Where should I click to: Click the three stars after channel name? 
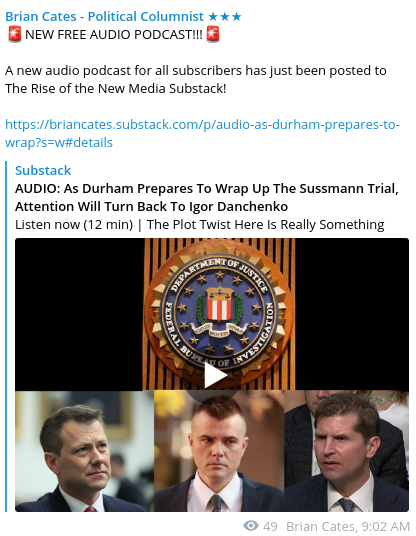pyautogui.click(x=225, y=16)
